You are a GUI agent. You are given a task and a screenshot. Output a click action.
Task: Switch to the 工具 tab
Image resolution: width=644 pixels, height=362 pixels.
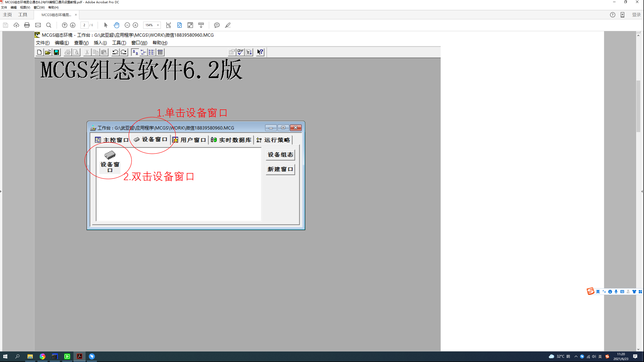click(23, 15)
